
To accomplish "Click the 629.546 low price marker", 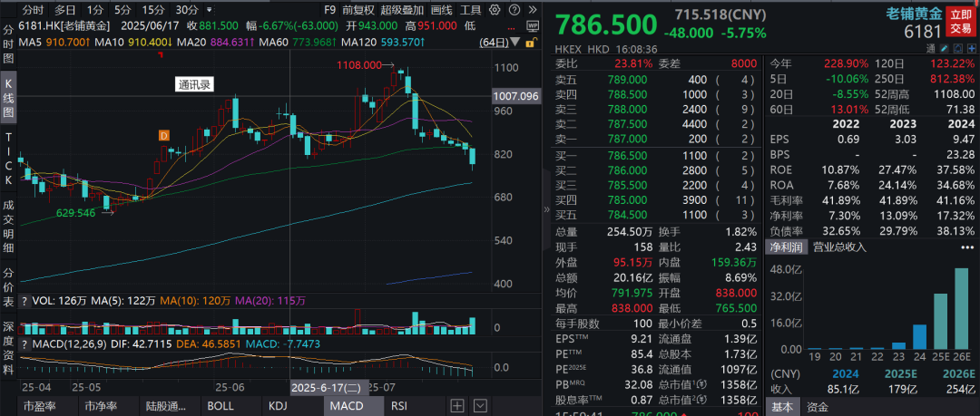I will (77, 212).
